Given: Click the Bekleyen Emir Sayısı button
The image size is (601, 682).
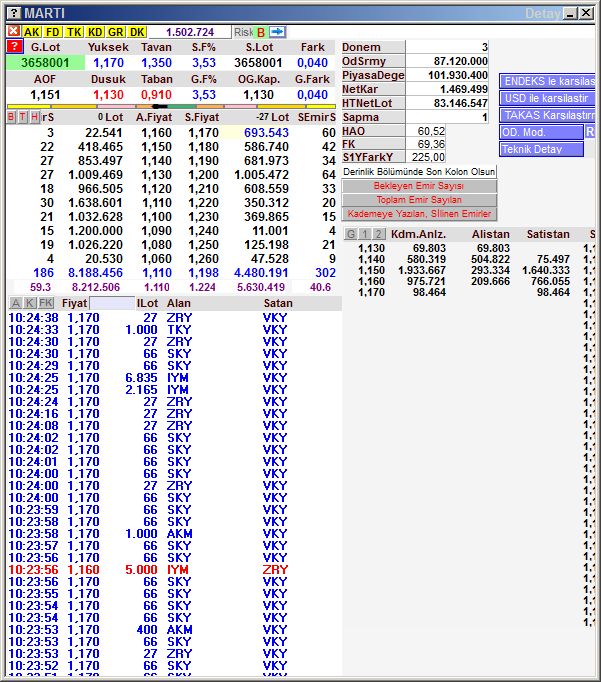Looking at the screenshot, I should 419,186.
